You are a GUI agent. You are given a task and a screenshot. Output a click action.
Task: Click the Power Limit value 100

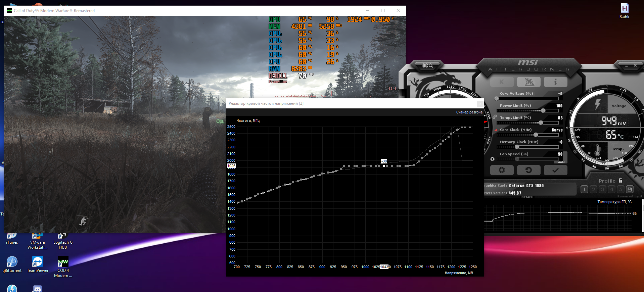click(559, 106)
